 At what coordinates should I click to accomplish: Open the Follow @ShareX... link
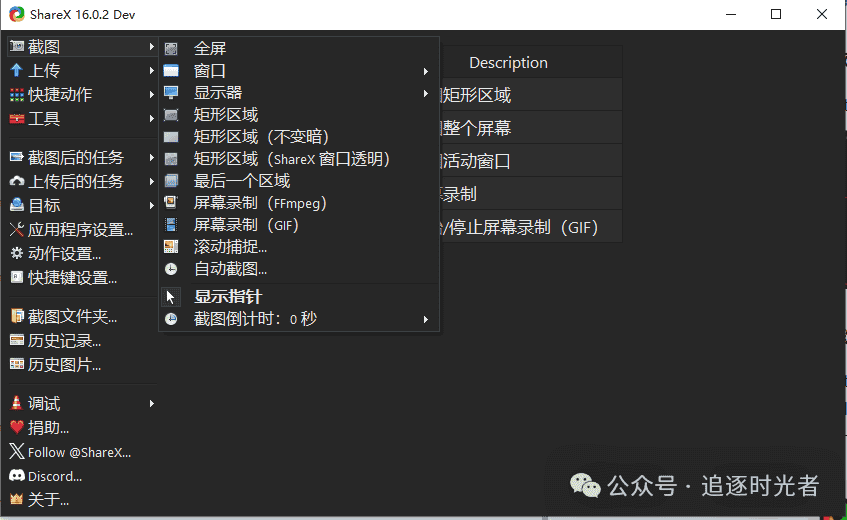(79, 452)
